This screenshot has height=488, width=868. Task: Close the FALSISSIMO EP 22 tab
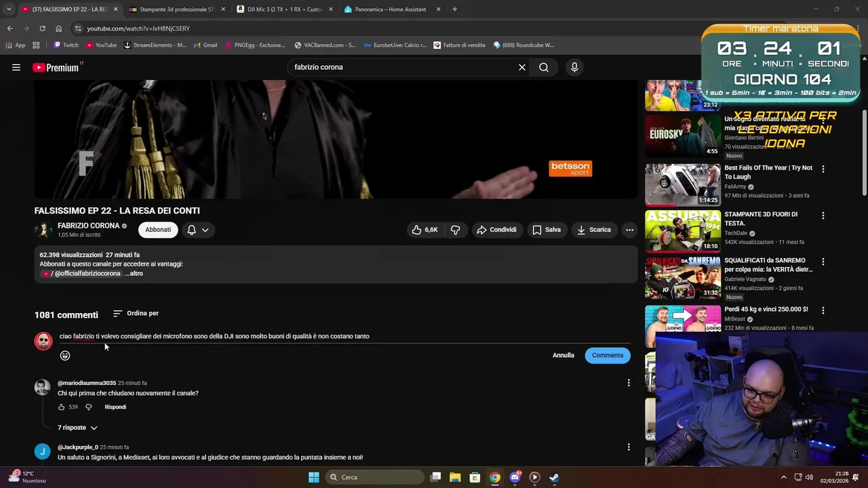coord(115,9)
